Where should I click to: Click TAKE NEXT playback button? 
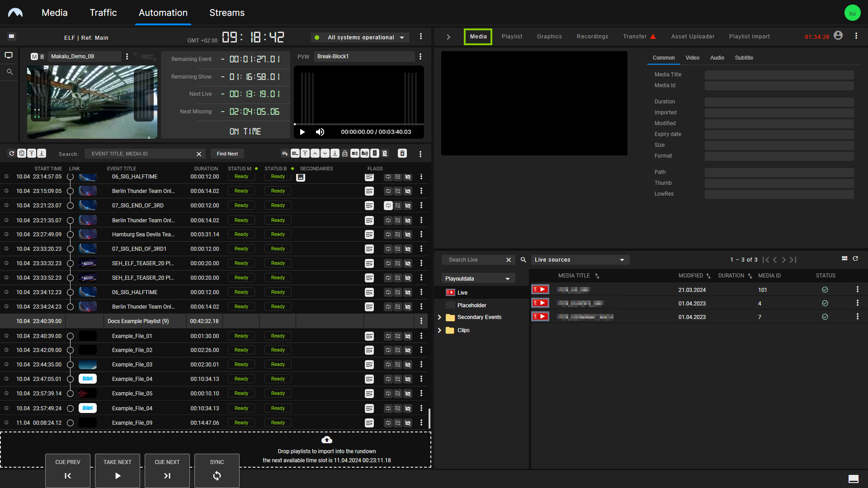118,469
